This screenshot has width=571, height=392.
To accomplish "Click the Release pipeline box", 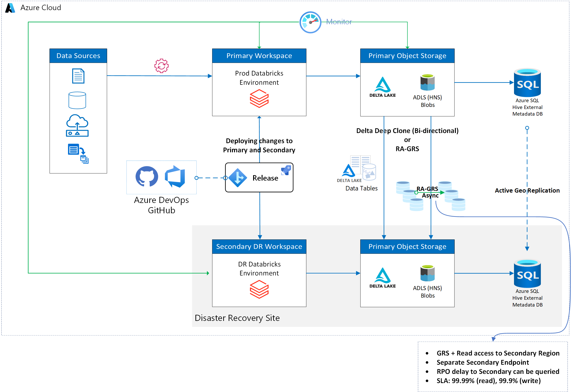I will (x=259, y=178).
